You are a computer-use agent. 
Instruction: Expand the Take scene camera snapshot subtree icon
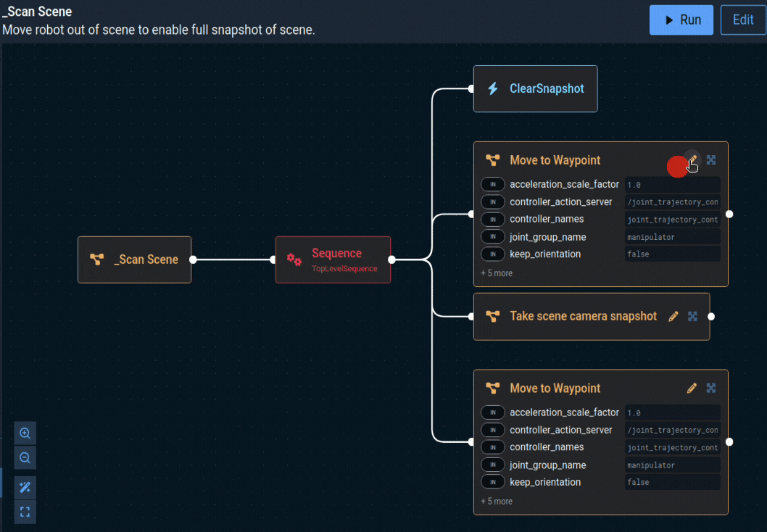692,316
